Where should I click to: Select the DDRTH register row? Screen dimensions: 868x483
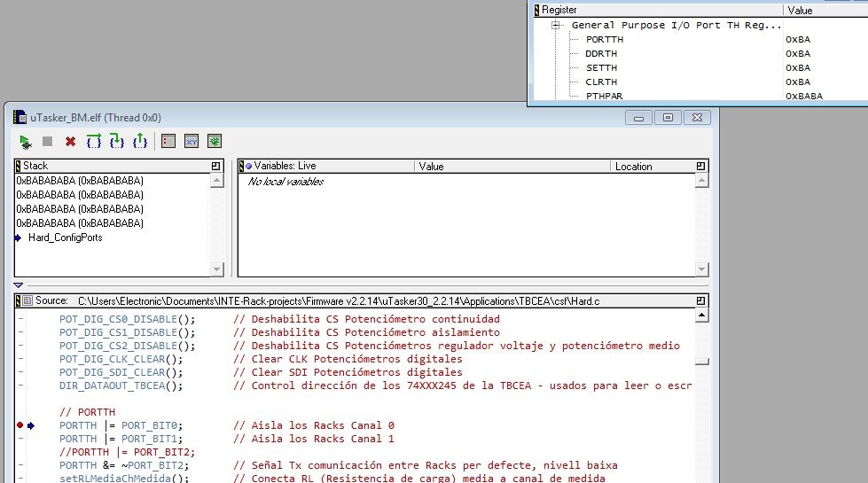pyautogui.click(x=601, y=54)
